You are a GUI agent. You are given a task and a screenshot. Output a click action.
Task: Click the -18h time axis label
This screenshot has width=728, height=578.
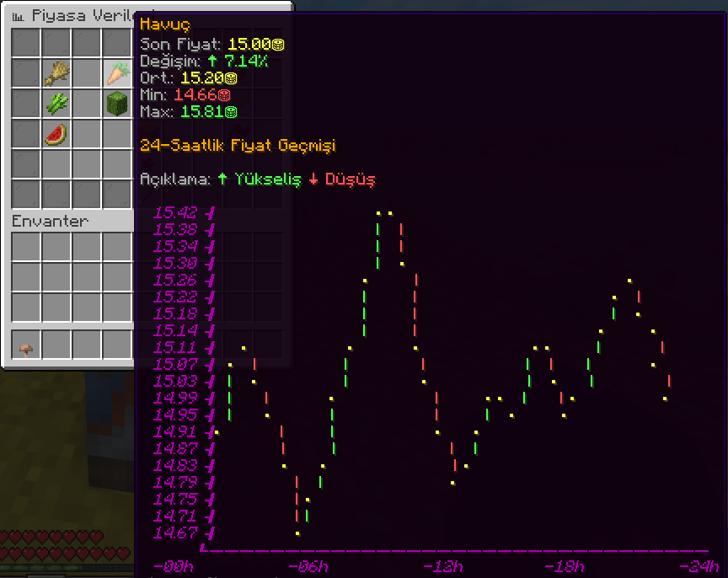[x=564, y=565]
